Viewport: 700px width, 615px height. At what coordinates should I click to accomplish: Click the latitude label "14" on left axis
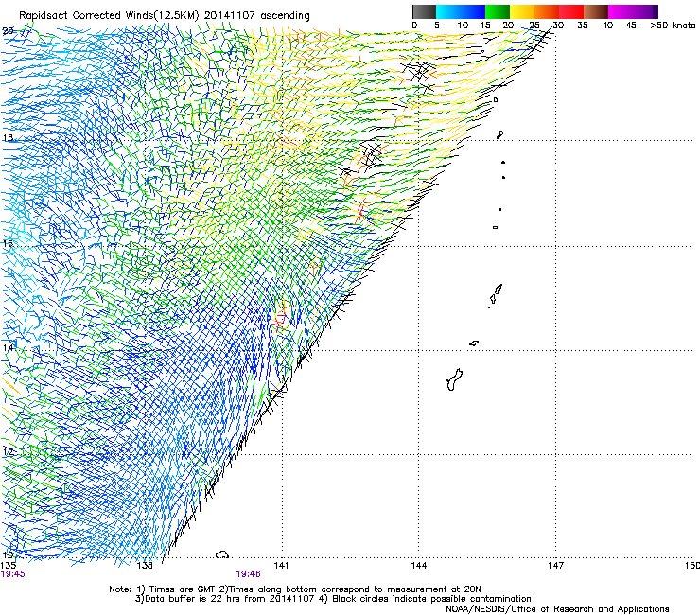(8, 348)
